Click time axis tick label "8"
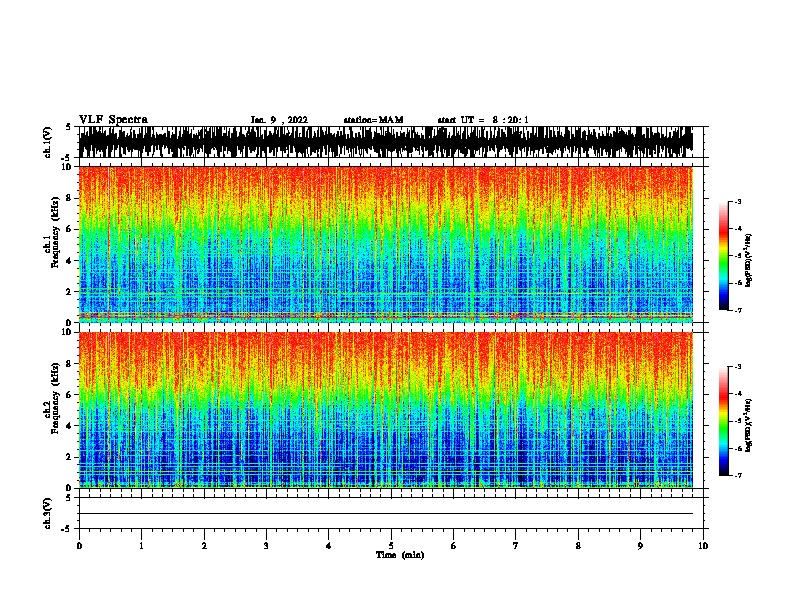 [578, 546]
